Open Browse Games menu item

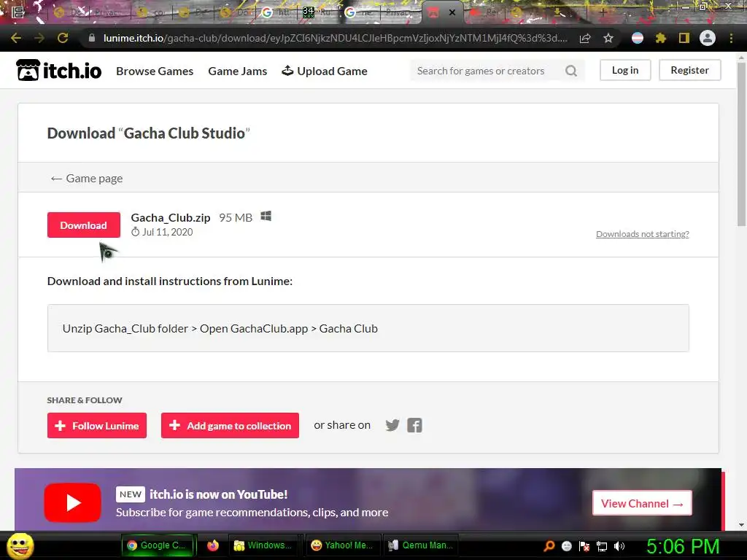(x=155, y=71)
